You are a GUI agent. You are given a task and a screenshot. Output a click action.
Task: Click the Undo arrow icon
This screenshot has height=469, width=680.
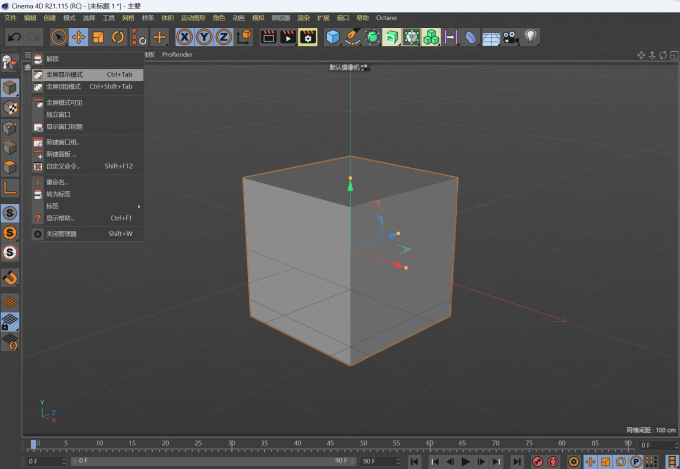click(14, 37)
